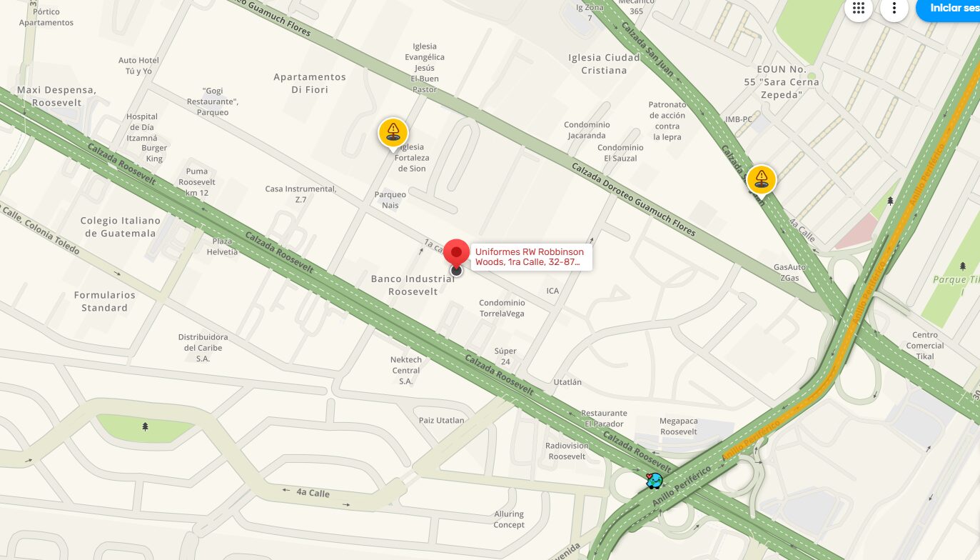Viewport: 980px width, 560px height.
Task: Open hazard alert on Calzada San Juan
Action: (x=761, y=179)
